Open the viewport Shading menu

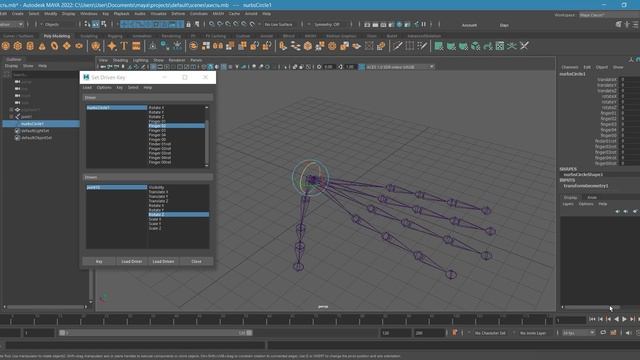120,60
